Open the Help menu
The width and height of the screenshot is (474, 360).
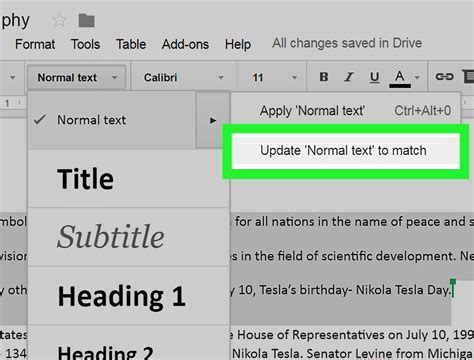point(238,44)
